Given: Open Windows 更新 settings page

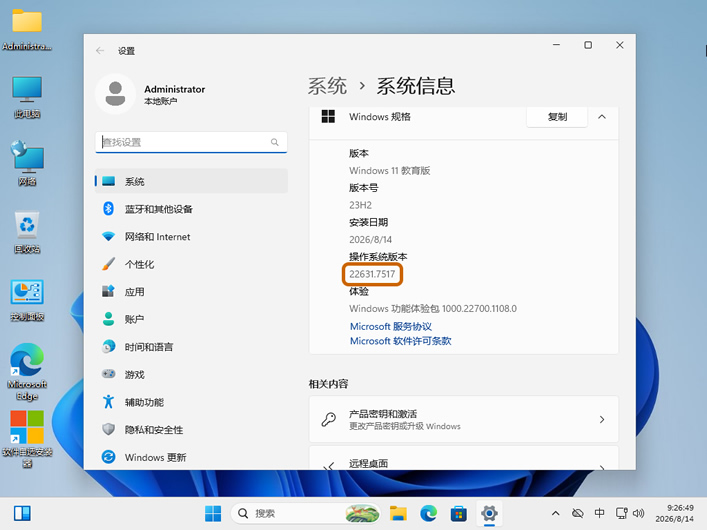Looking at the screenshot, I should (191, 457).
